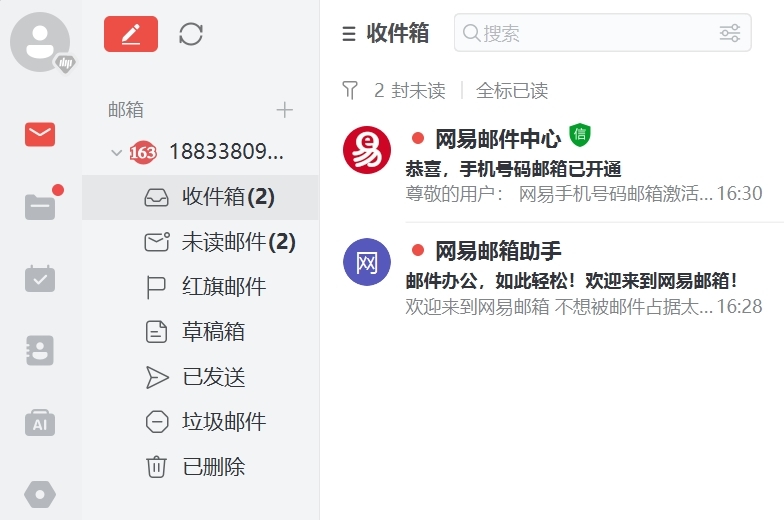The width and height of the screenshot is (784, 520).
Task: Click the 网易邮箱助手 purple avatar
Action: click(367, 262)
